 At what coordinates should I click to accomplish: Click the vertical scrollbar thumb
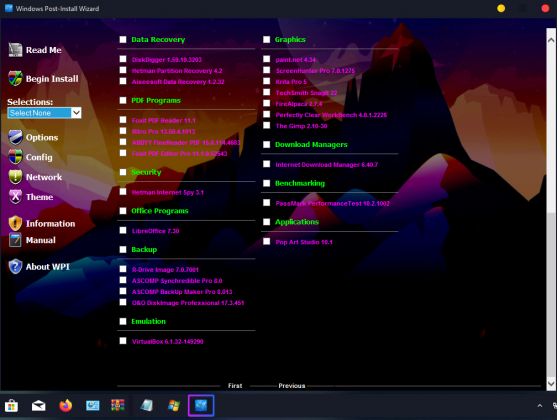tap(551, 295)
